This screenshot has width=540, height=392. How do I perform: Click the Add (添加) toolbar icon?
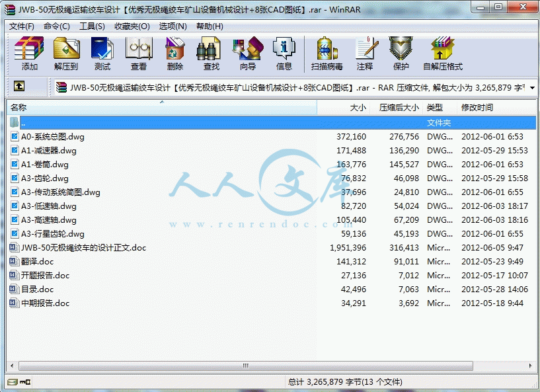[29, 48]
